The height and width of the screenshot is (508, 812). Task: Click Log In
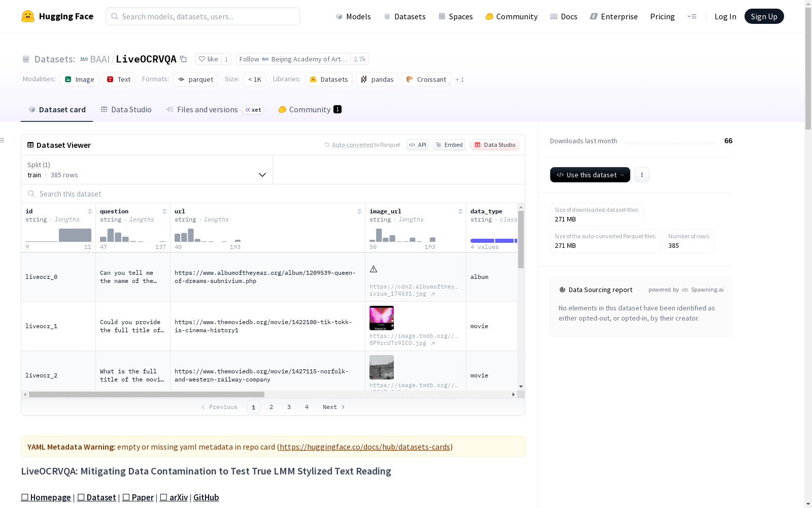click(725, 16)
